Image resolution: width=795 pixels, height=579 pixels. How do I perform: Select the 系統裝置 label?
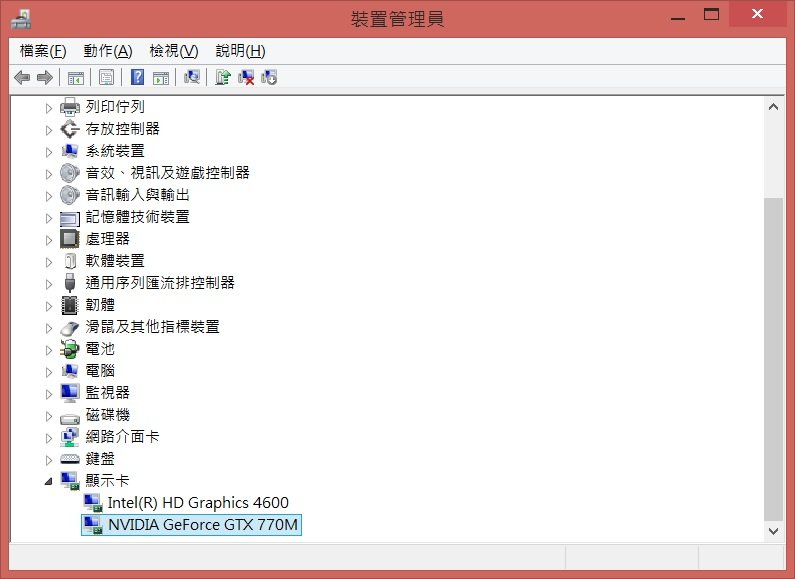click(x=115, y=151)
